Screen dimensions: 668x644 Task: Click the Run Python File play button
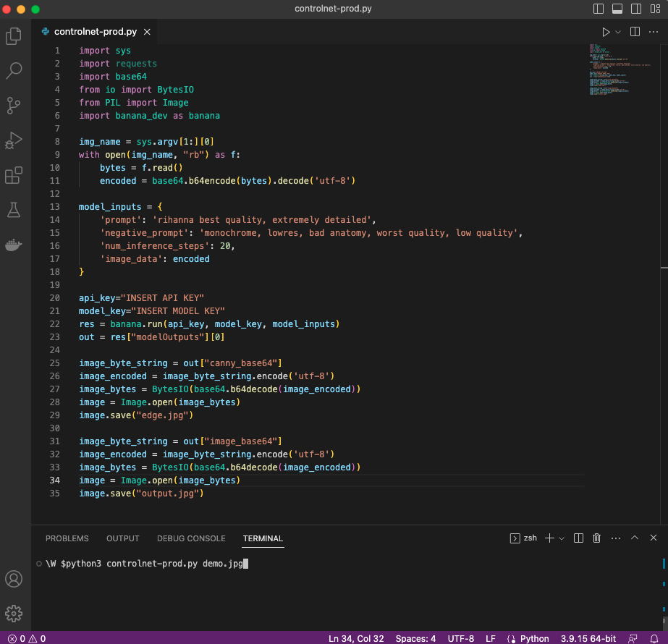click(x=606, y=32)
